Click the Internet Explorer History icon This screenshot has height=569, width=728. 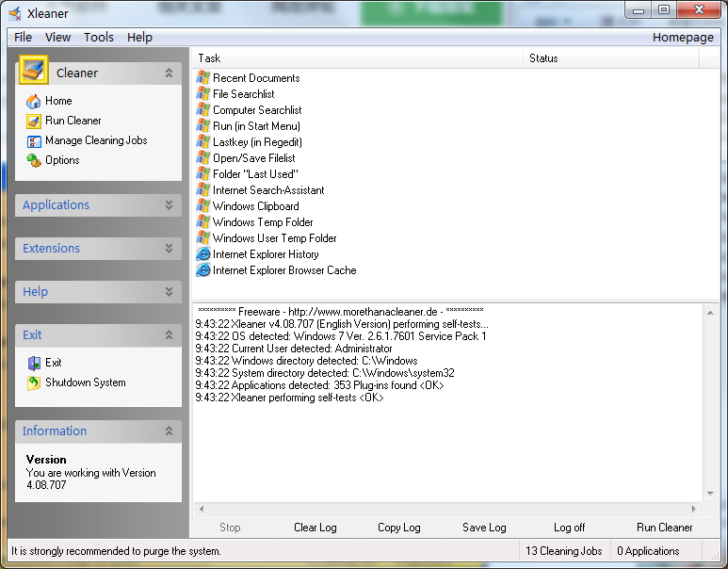tap(202, 254)
